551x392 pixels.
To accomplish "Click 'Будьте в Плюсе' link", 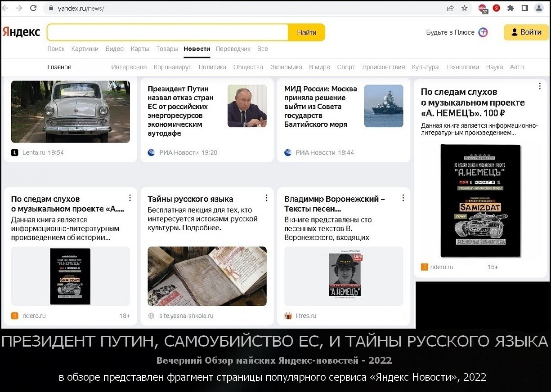I will (x=450, y=32).
